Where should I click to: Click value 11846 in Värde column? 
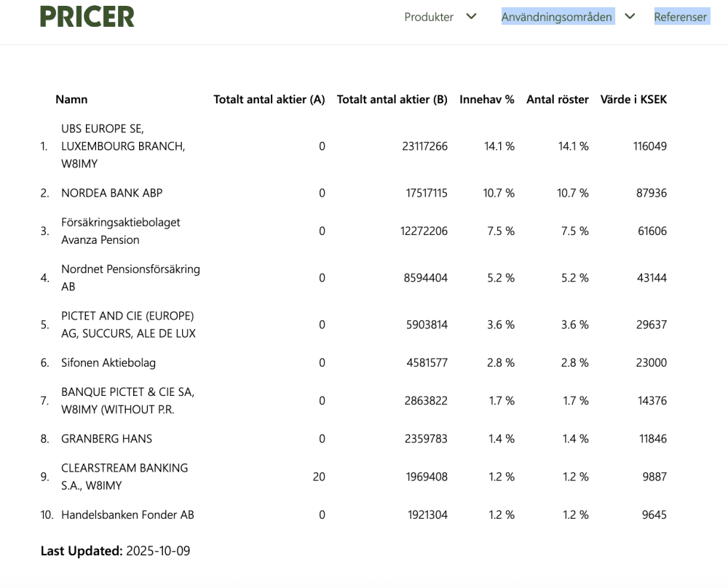[x=653, y=439]
